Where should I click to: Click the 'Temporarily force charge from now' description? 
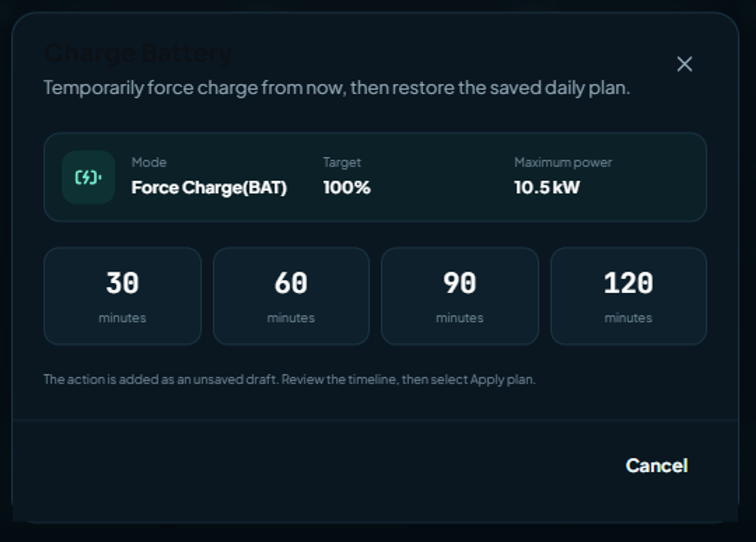337,88
